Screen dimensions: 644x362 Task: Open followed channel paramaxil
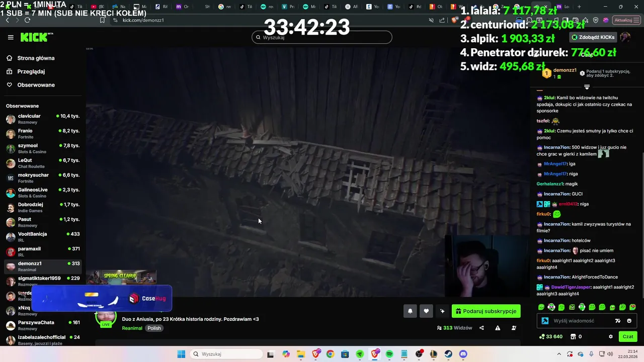coord(43,252)
